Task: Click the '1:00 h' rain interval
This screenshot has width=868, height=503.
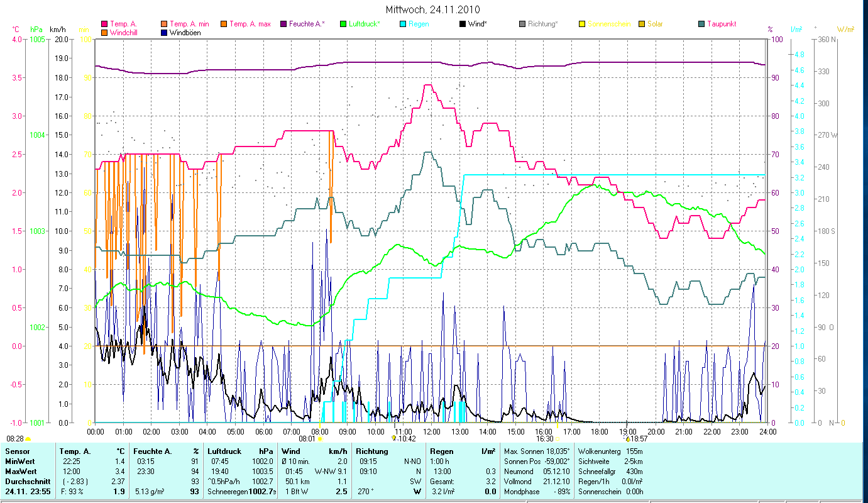Action: (x=439, y=461)
